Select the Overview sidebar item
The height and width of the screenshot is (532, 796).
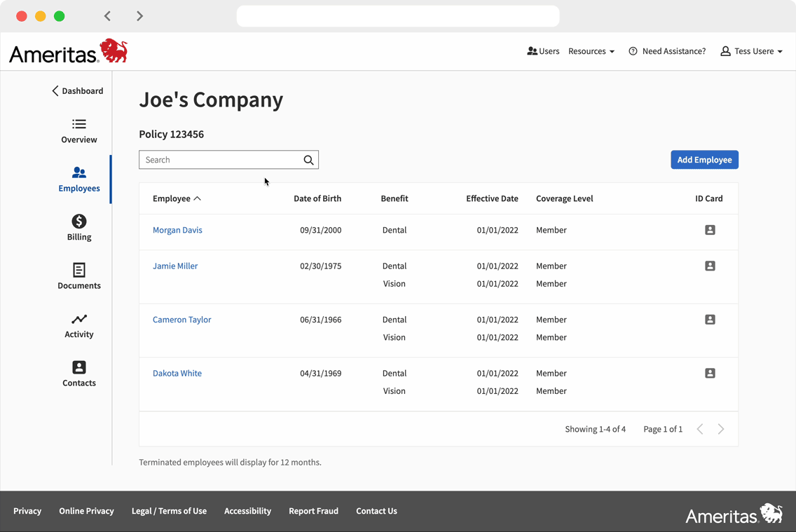click(x=79, y=131)
